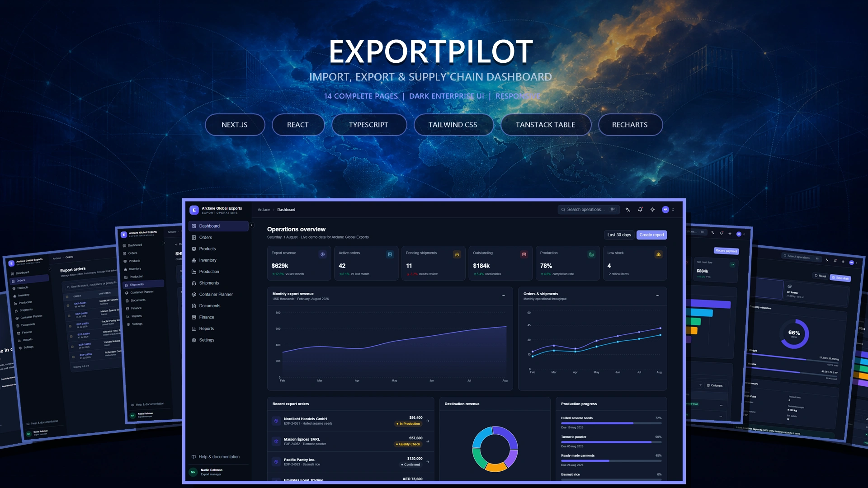This screenshot has height=488, width=868.
Task: Click the Settings gear icon in the sidebar
Action: [x=194, y=340]
